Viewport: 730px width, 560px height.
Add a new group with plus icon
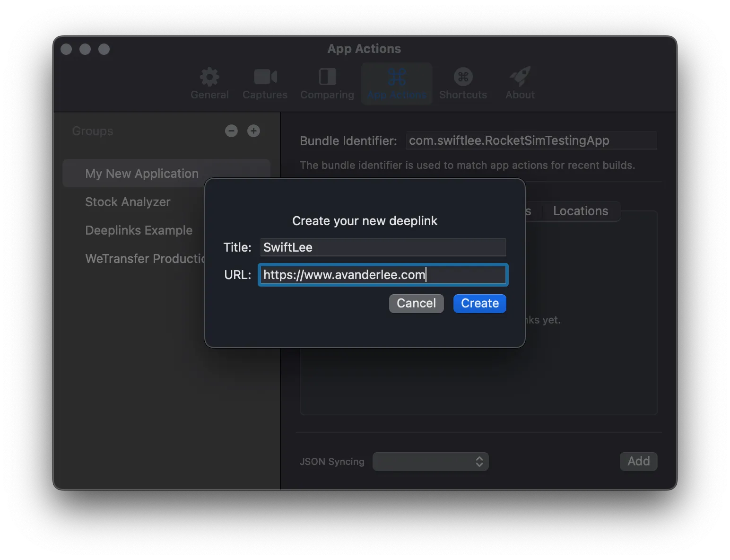point(253,131)
